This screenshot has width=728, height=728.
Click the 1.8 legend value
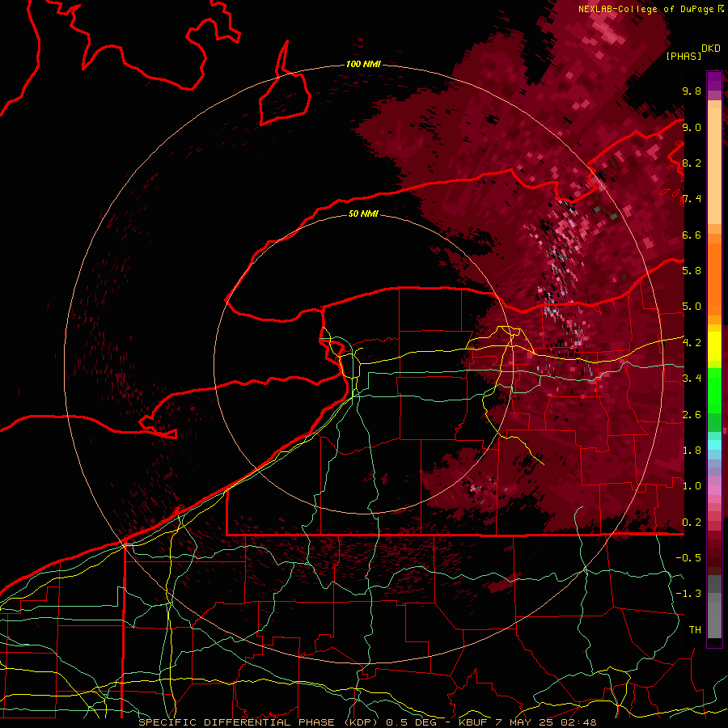pyautogui.click(x=692, y=451)
